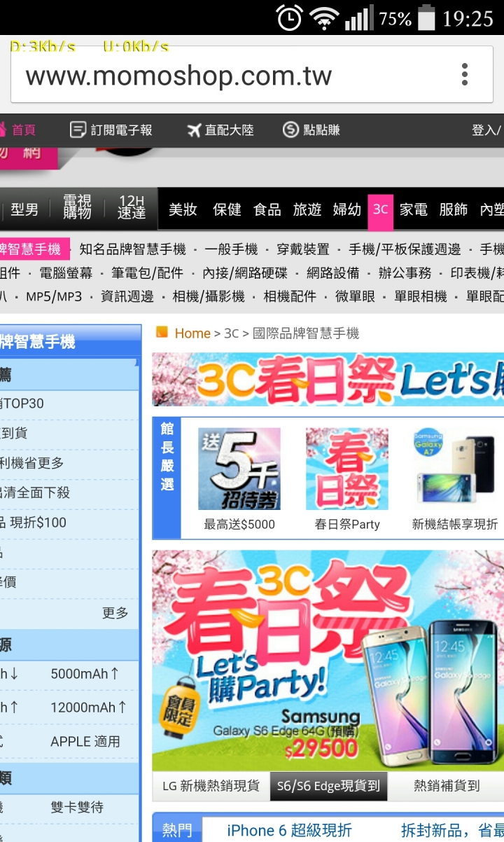
Task: Open 訂閱電子報 newsletter icon link
Action: click(x=111, y=130)
